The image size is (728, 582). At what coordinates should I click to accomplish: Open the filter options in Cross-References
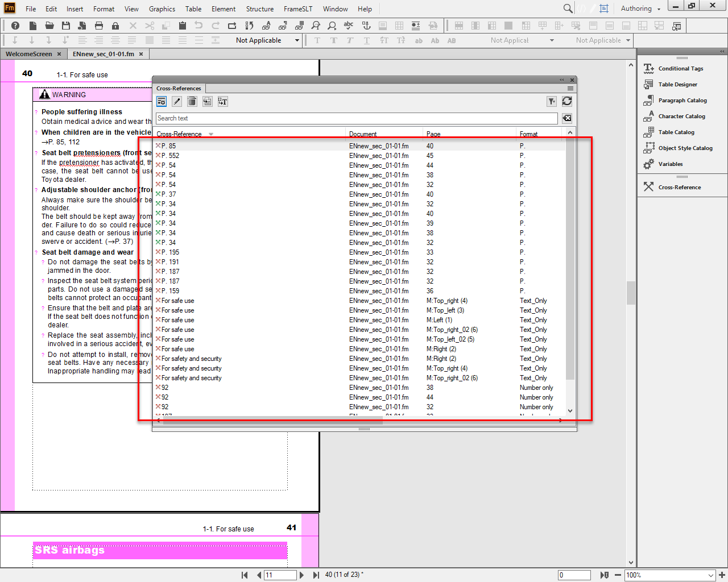click(551, 101)
